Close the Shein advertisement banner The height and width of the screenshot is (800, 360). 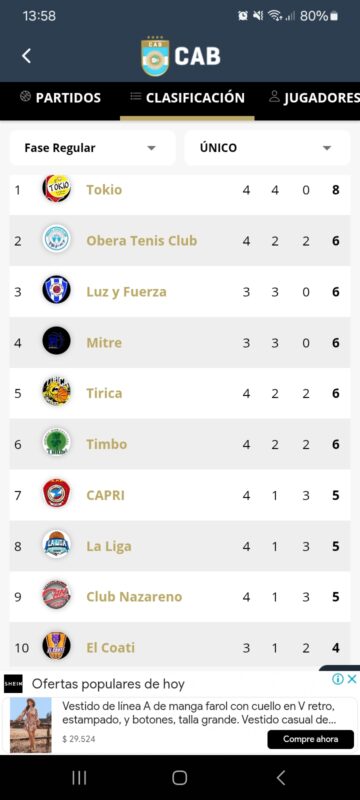click(x=352, y=679)
